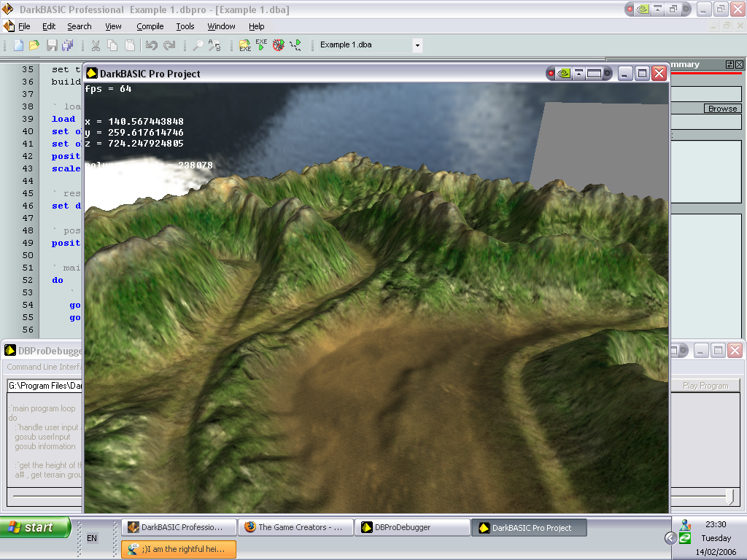Click the Compile and Run EXE icon
This screenshot has width=747, height=560.
click(261, 45)
